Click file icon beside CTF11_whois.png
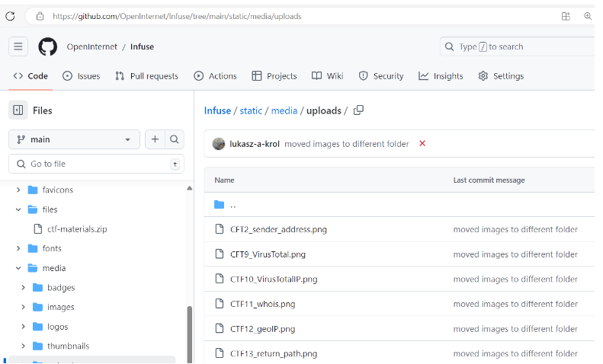Image resolution: width=603 pixels, height=364 pixels. tap(220, 304)
